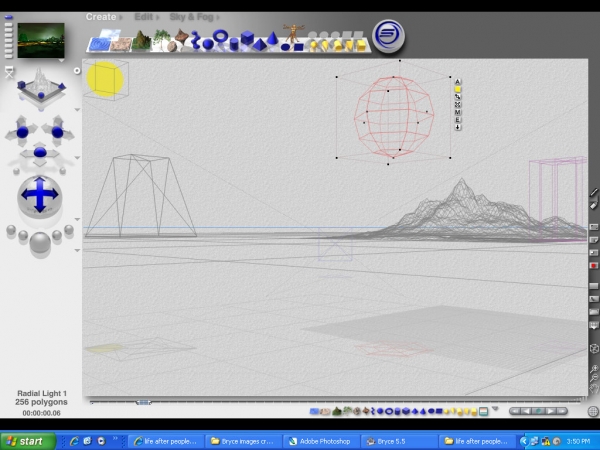Create a tree object
The height and width of the screenshot is (450, 600).
pyautogui.click(x=162, y=39)
